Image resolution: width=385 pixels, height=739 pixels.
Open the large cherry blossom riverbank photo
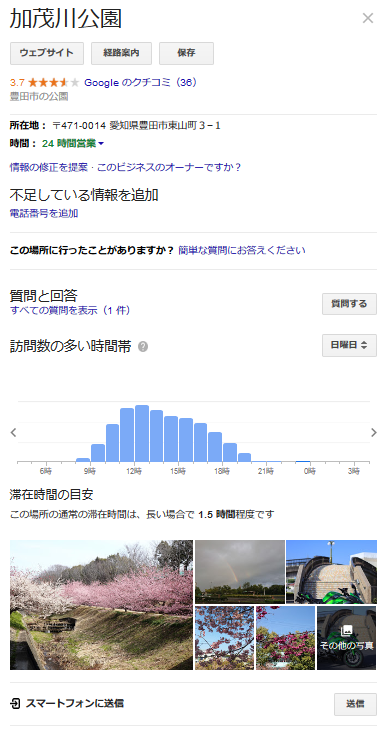point(101,605)
